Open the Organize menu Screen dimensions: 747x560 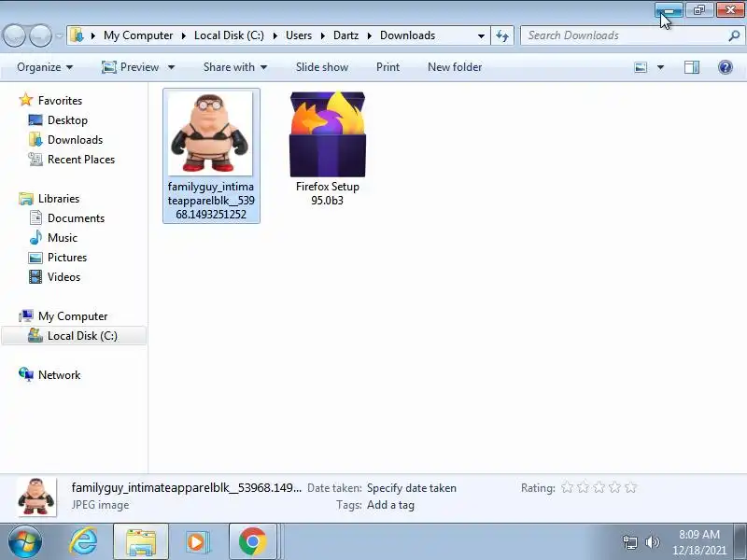coord(45,67)
